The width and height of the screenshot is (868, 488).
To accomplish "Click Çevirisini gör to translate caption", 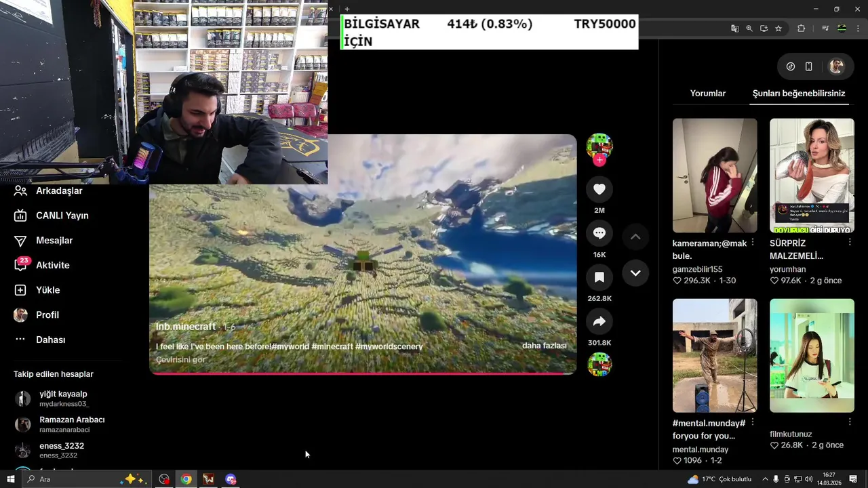I will click(x=180, y=359).
